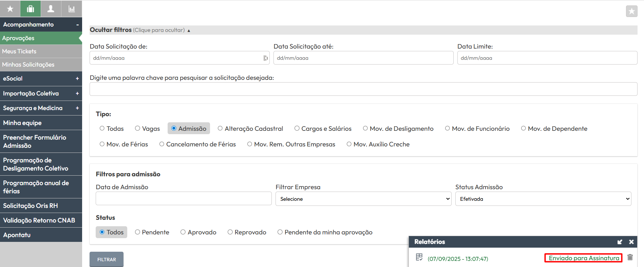Viewport: 644px width, 267px height.
Task: Click the keyword search input field
Action: pos(363,89)
